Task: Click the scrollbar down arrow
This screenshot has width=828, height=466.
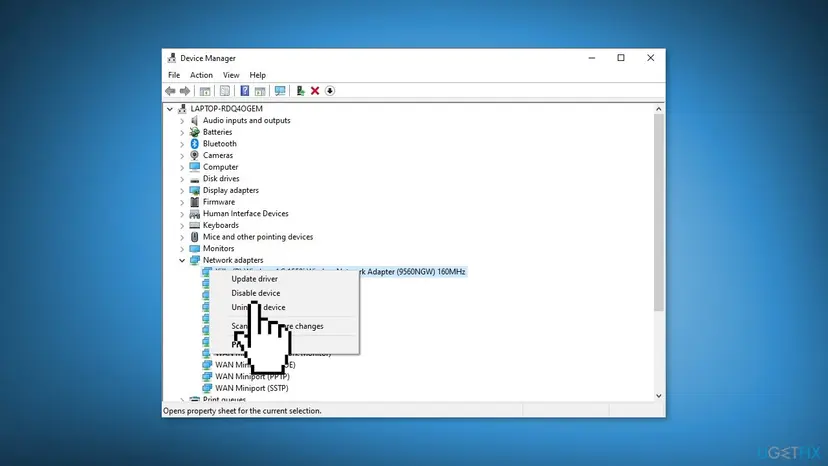Action: [x=658, y=396]
